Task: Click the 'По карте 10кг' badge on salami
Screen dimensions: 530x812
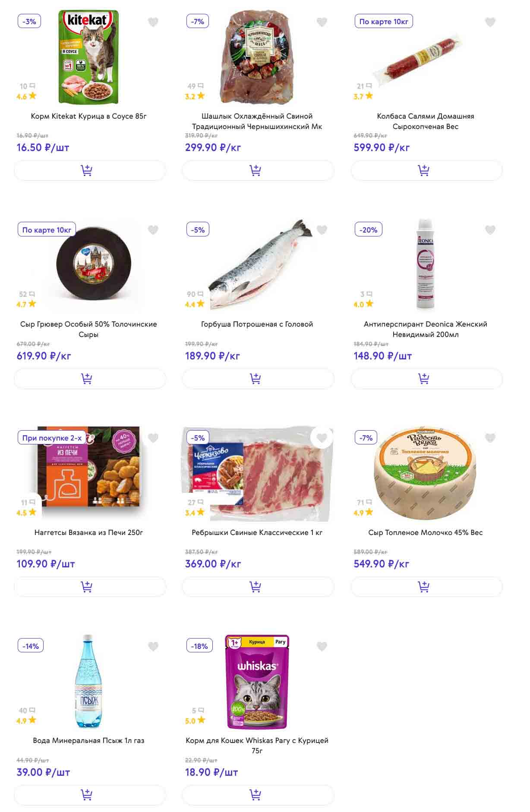Action: pos(383,22)
